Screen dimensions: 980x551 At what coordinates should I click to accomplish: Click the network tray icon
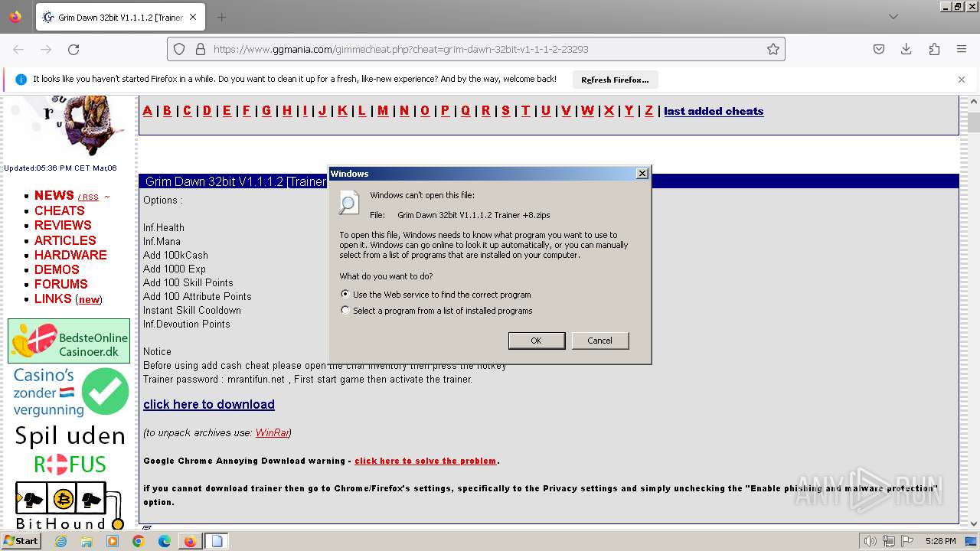889,541
